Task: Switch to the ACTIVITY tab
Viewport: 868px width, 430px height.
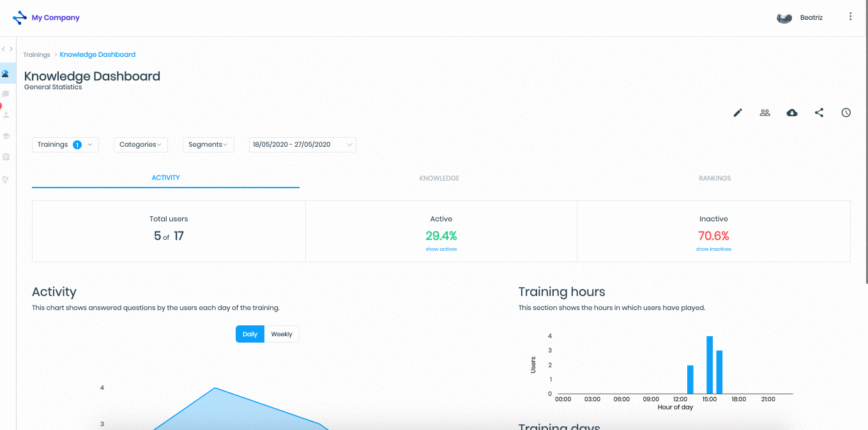Action: point(165,178)
